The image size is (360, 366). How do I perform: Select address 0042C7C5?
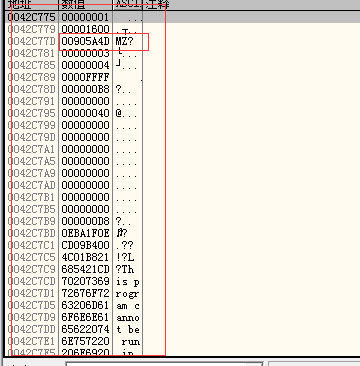pyautogui.click(x=33, y=257)
